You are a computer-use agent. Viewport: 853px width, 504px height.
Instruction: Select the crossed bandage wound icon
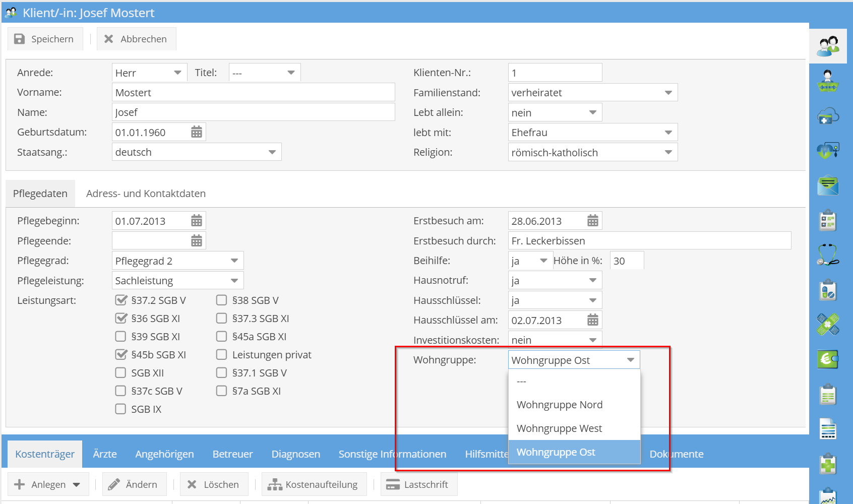(x=828, y=324)
